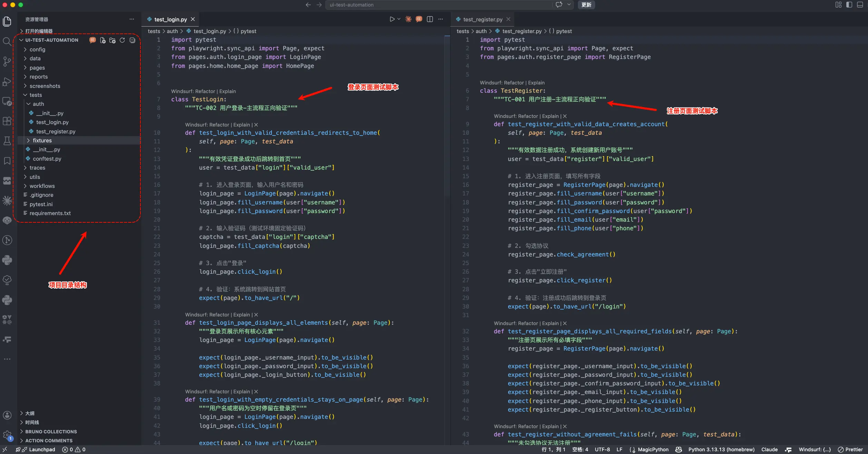Viewport: 868px width, 454px height.
Task: Click the CC chat icon in editor toolbar
Action: pos(419,19)
